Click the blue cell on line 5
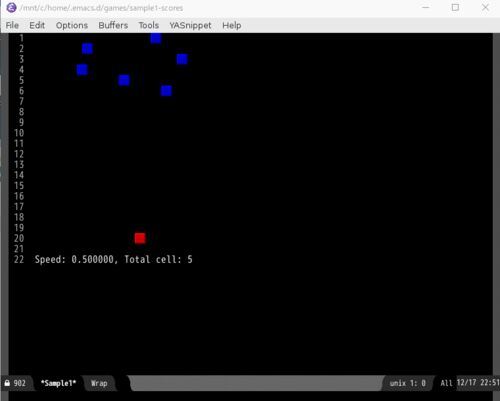The width and height of the screenshot is (500, 401). 124,80
